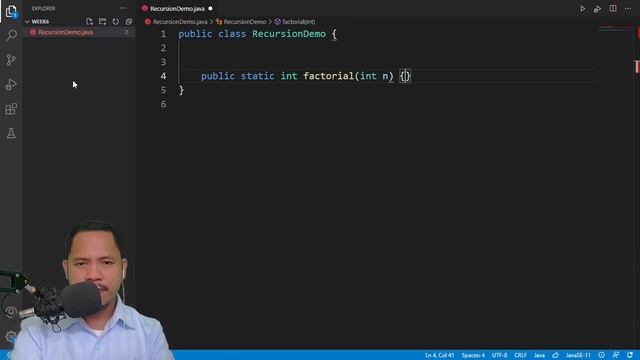Screen dimensions: 640x360
Task: Click JavaSE-11 runtime in status bar
Action: point(578,355)
